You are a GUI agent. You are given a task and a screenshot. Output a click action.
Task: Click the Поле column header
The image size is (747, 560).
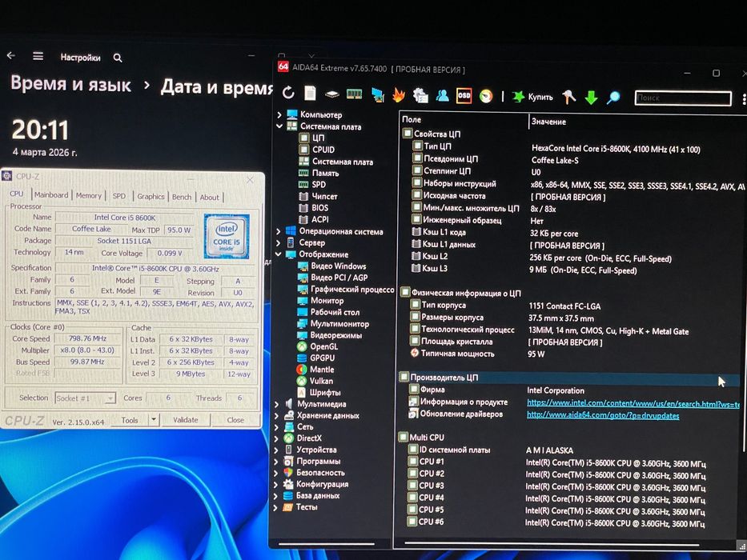[412, 119]
